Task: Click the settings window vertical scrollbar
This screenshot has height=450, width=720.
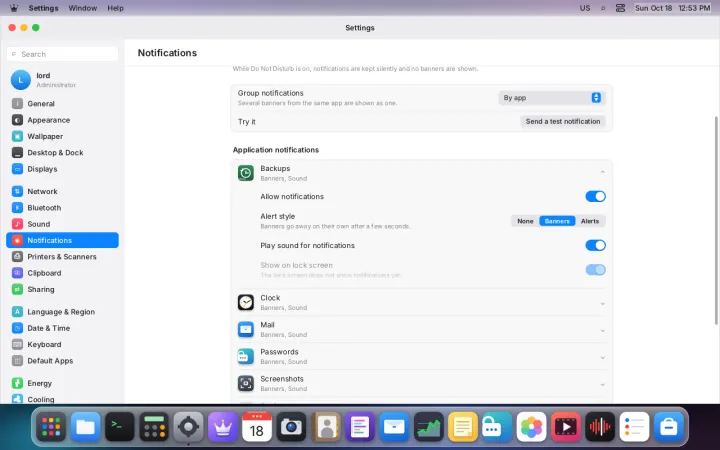Action: coord(717,219)
